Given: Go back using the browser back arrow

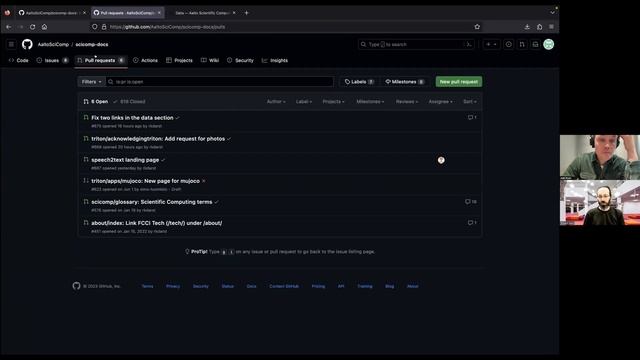Looking at the screenshot, I should [9, 27].
